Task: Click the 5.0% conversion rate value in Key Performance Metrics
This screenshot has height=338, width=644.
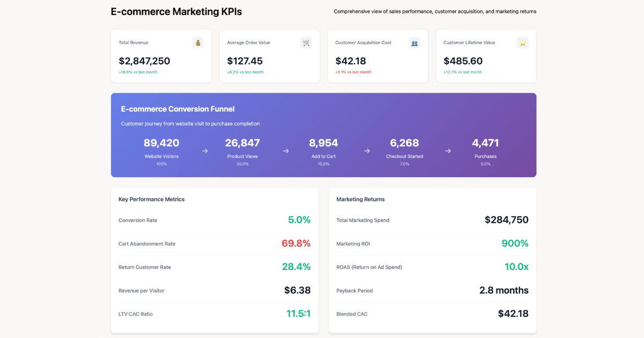Action: 299,220
